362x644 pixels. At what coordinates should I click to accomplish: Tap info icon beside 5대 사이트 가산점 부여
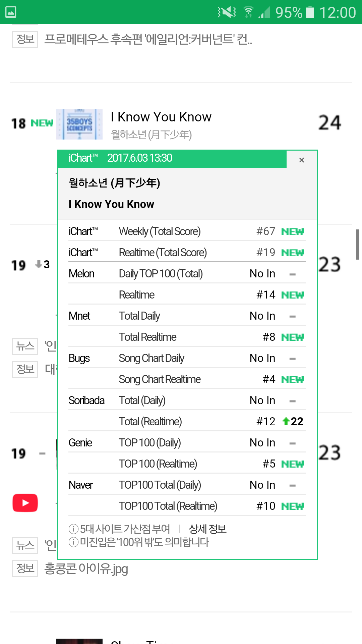tap(73, 529)
